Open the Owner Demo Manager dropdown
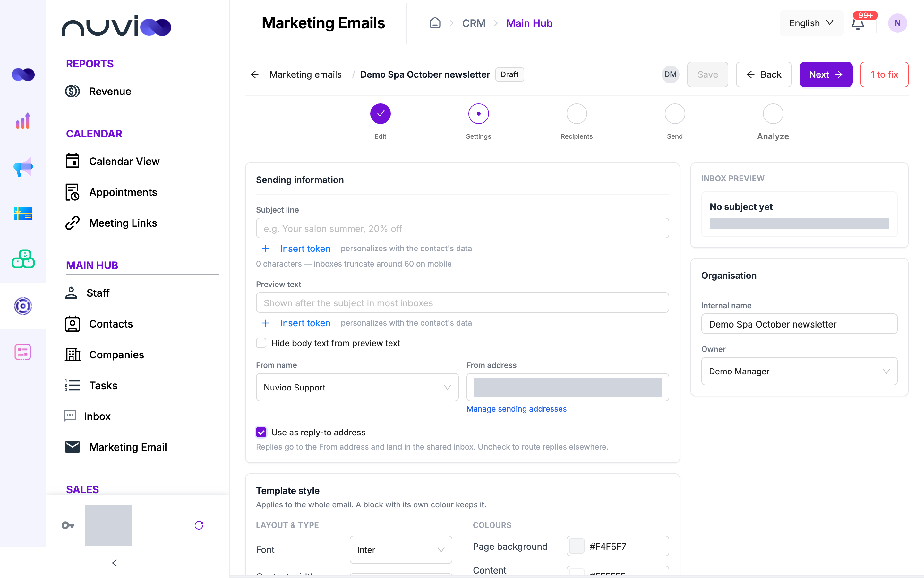924x578 pixels. coord(799,371)
